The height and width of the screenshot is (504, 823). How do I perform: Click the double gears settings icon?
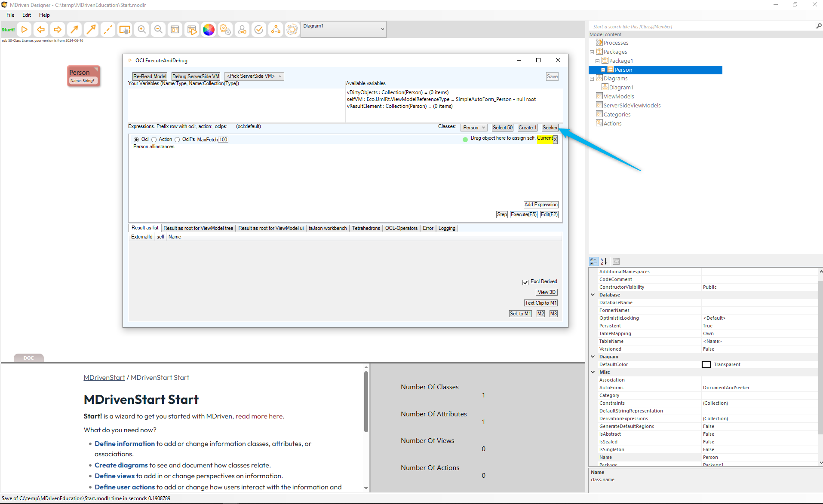coord(225,30)
